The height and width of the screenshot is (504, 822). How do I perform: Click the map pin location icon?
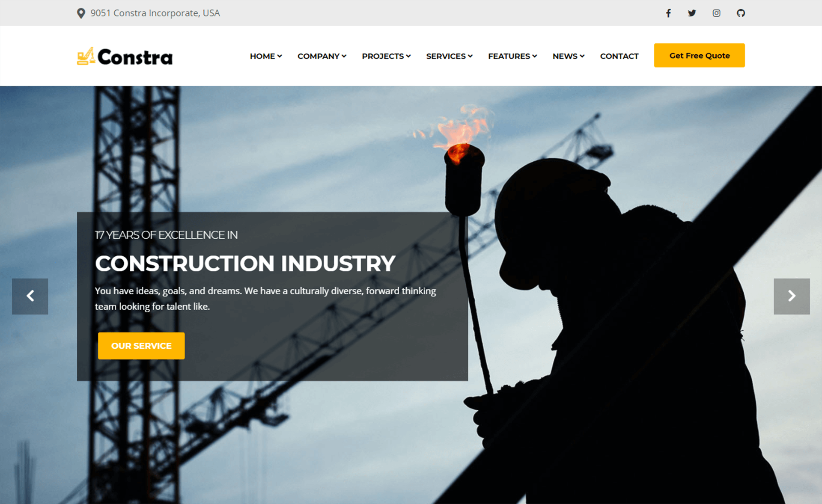point(81,12)
